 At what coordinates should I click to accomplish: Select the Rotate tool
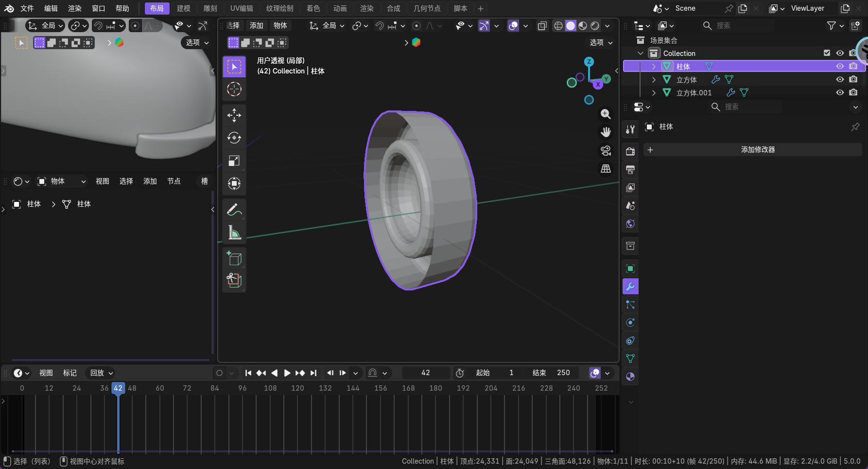(x=234, y=138)
